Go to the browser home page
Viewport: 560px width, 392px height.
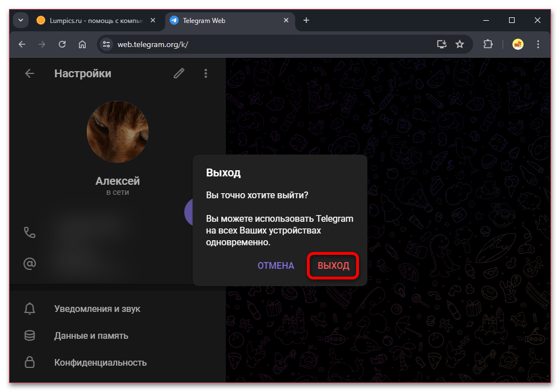click(82, 44)
